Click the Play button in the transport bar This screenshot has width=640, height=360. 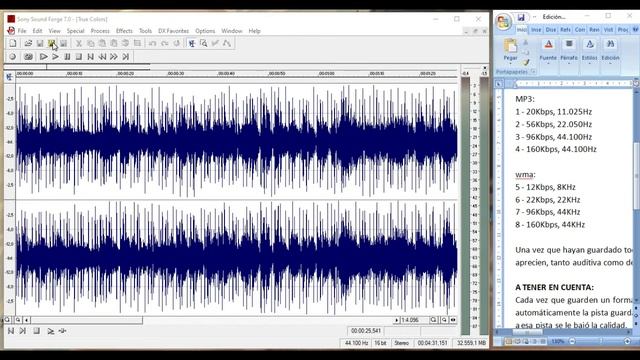click(x=55, y=57)
